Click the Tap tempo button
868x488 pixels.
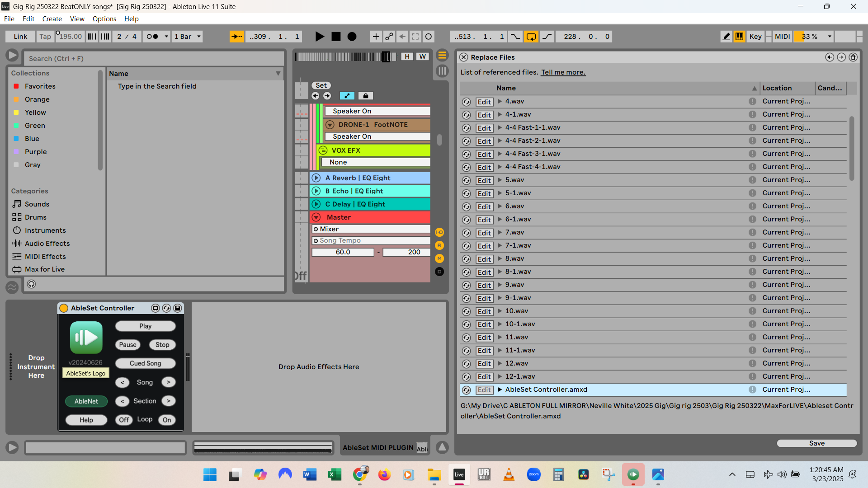(45, 37)
